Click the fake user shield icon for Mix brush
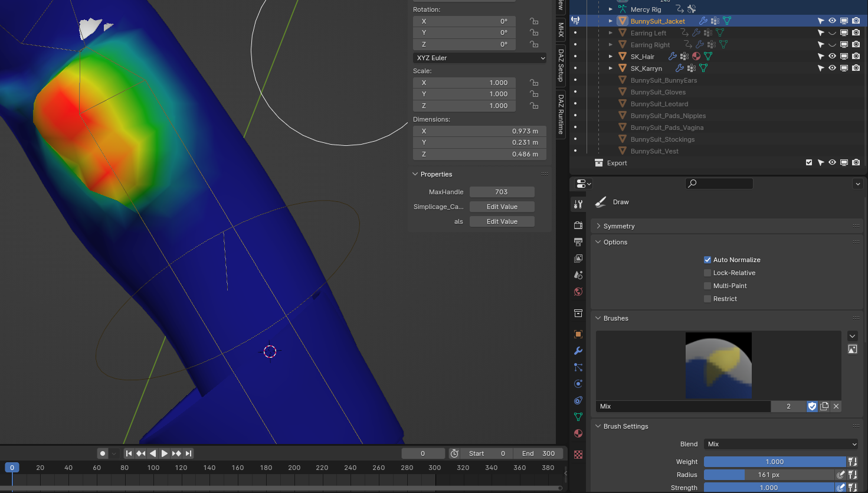The height and width of the screenshot is (493, 868). [813, 406]
